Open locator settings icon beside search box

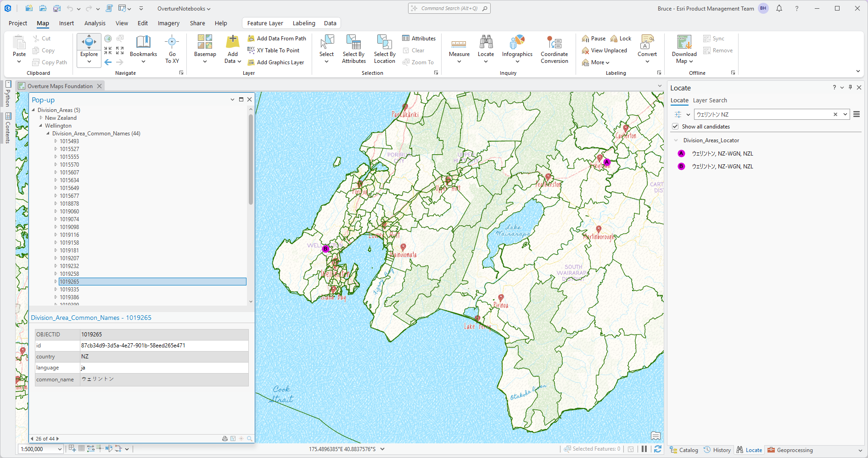pos(678,114)
